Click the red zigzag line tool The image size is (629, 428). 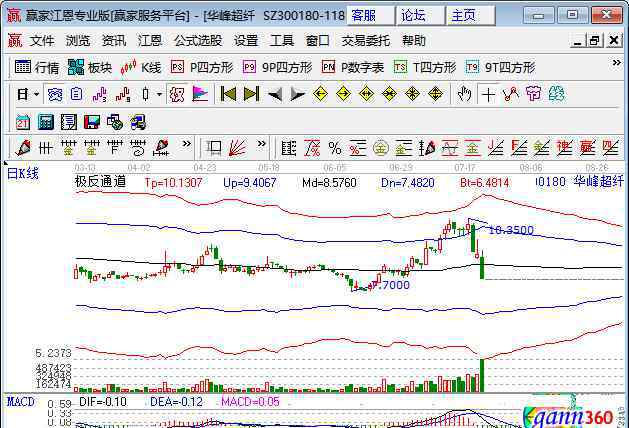511,94
